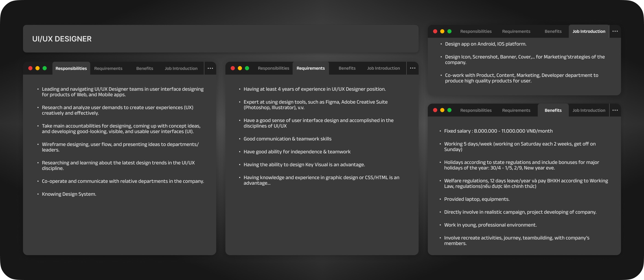This screenshot has width=644, height=280.
Task: Open the three-dot menu in the Benefits window
Action: [x=615, y=110]
